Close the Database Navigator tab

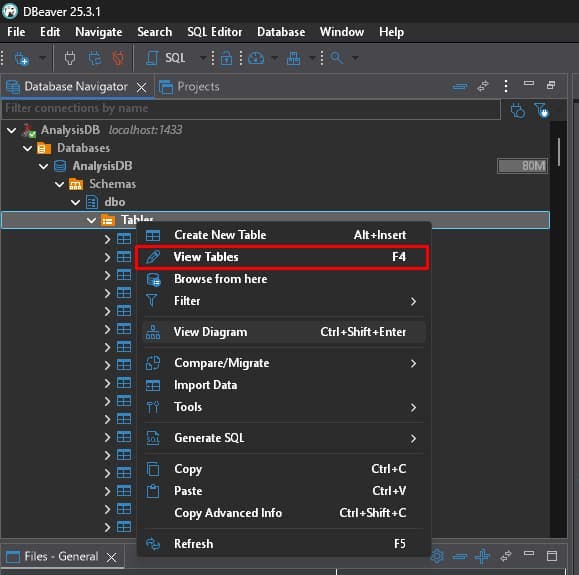pos(141,88)
